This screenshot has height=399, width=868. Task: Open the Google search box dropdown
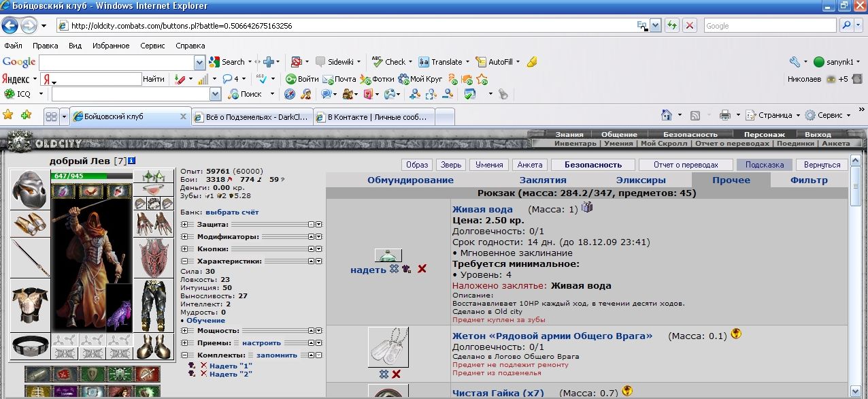199,62
